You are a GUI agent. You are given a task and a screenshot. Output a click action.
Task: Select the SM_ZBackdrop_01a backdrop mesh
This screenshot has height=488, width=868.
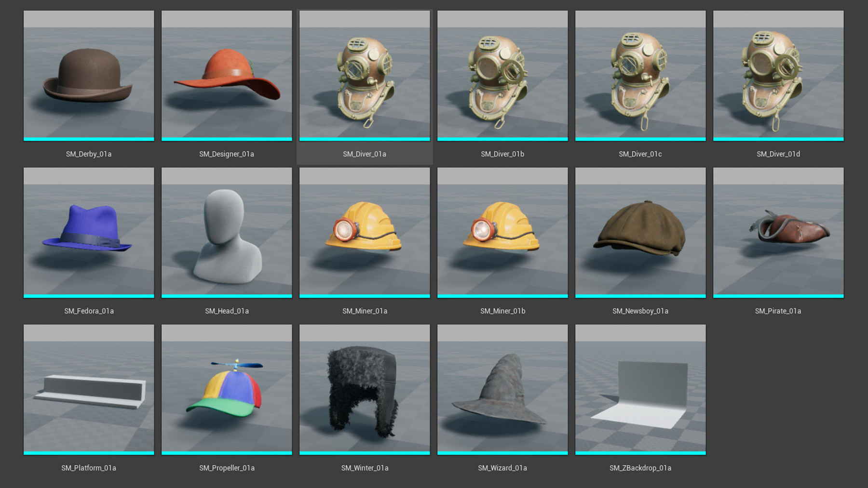640,389
